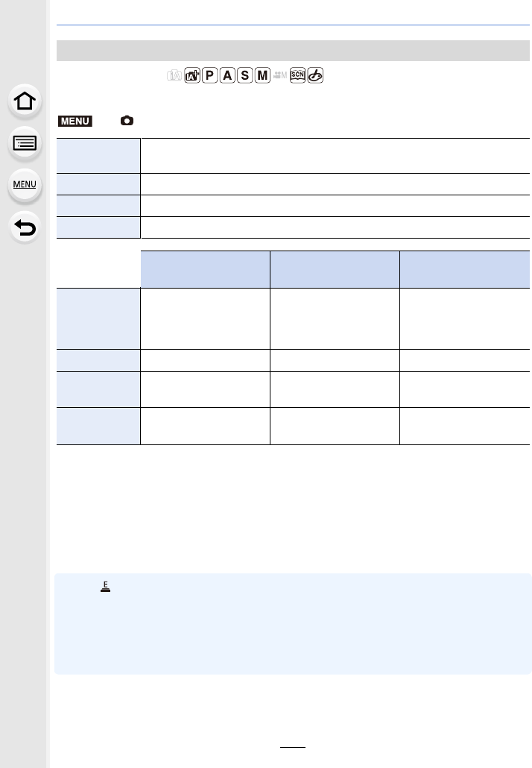Go back with the return arrow icon
Viewport: 532px width, 768px height.
[x=24, y=226]
